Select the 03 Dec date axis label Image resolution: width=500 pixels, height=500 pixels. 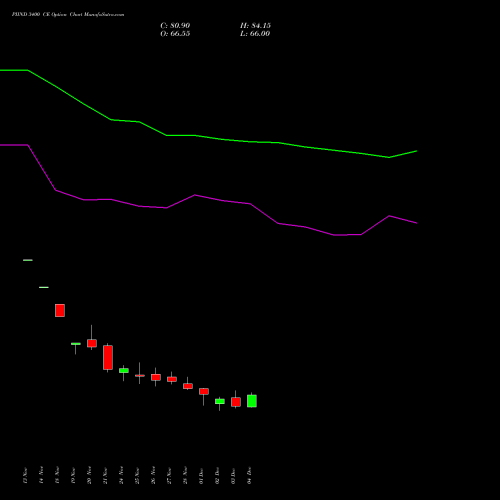(234, 476)
